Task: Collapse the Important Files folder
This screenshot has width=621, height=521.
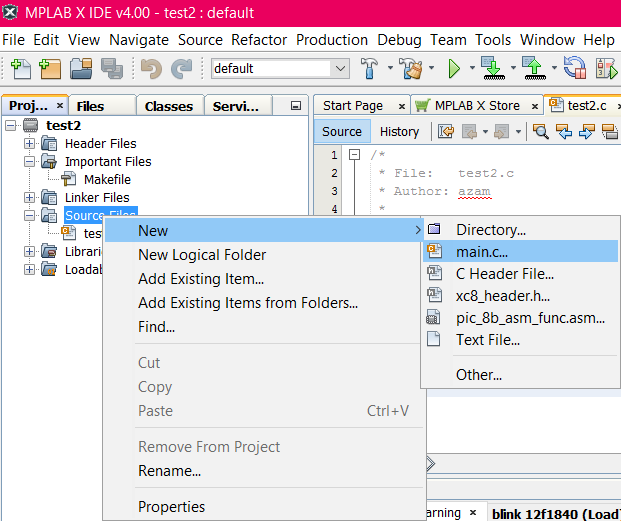Action: 29,162
